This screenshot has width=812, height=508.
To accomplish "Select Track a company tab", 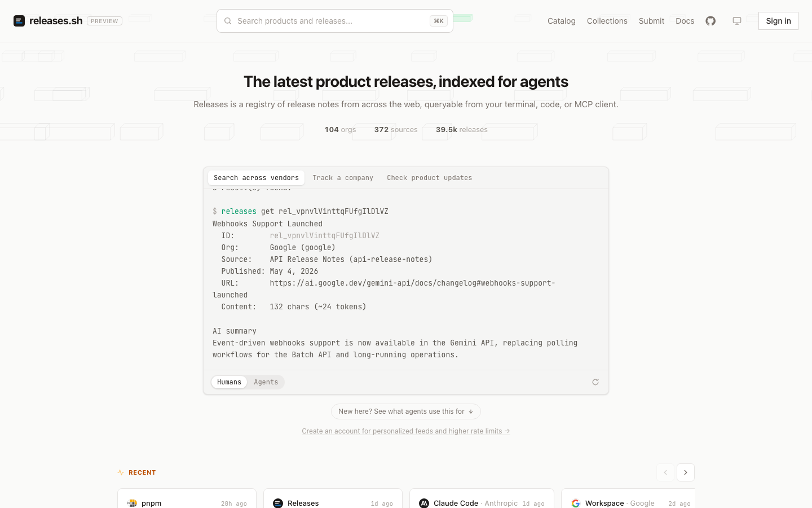I will coord(343,178).
